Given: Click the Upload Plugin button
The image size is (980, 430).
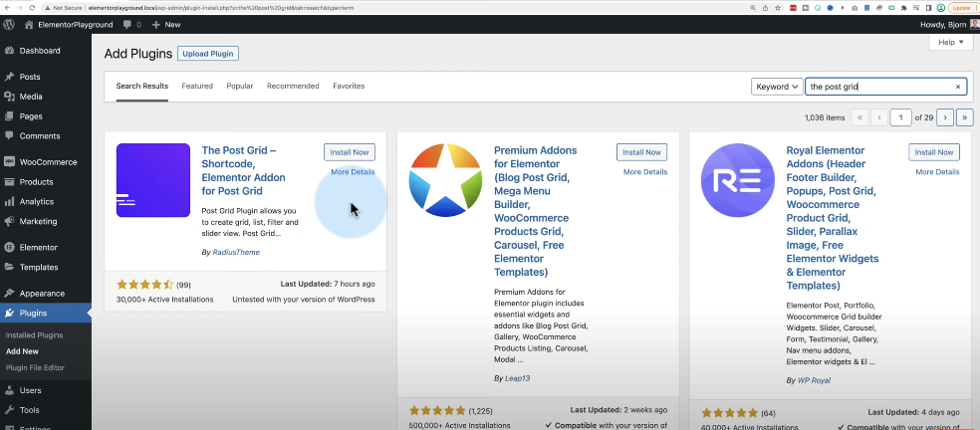Looking at the screenshot, I should click(208, 54).
